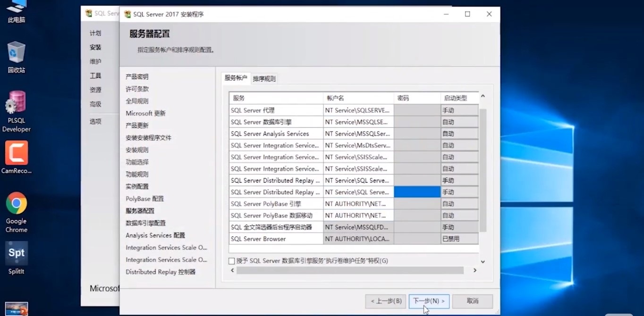Open startup type dropdown for SQL Server 数据库引擎
Viewport: 644px width, 316px height.
click(459, 122)
